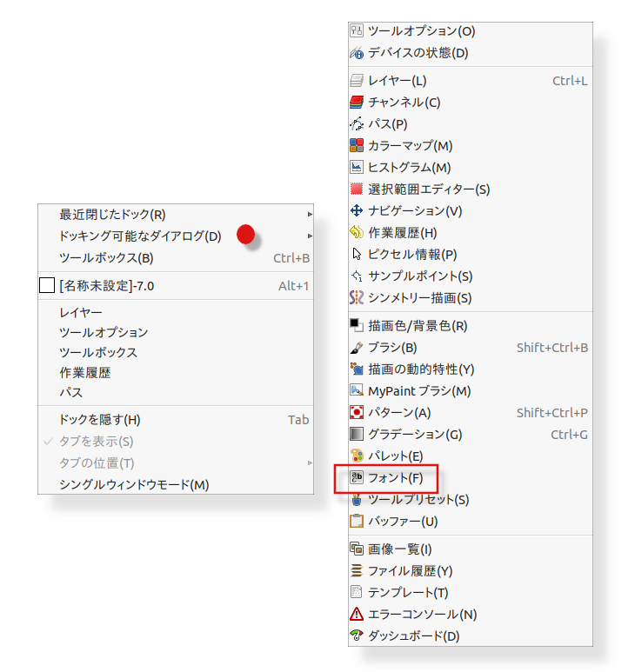This screenshot has width=635, height=672.
Task: Click the Colormap icon beside カラーマップ(M)
Action: (x=357, y=146)
